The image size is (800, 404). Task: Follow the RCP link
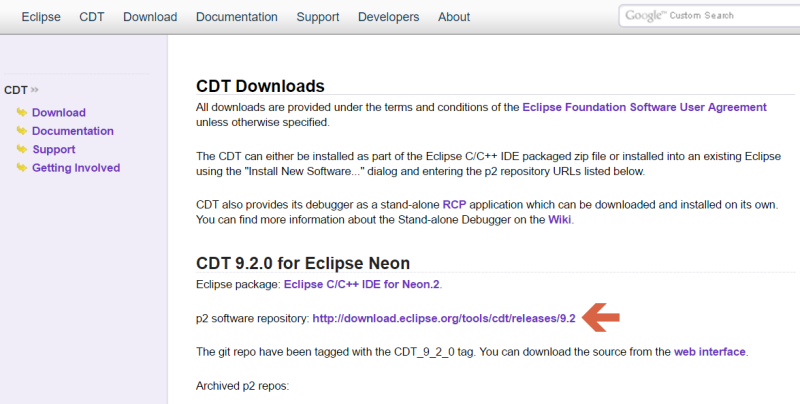(454, 205)
